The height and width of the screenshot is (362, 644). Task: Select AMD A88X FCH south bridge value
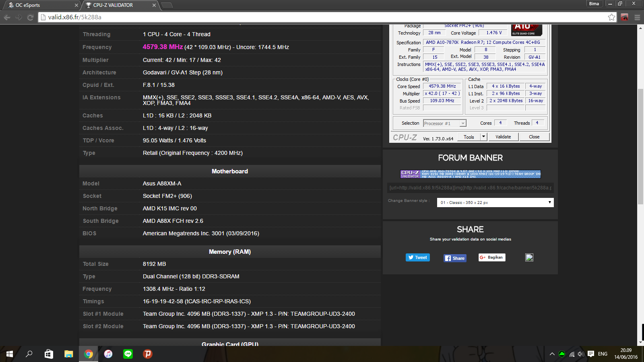(173, 221)
